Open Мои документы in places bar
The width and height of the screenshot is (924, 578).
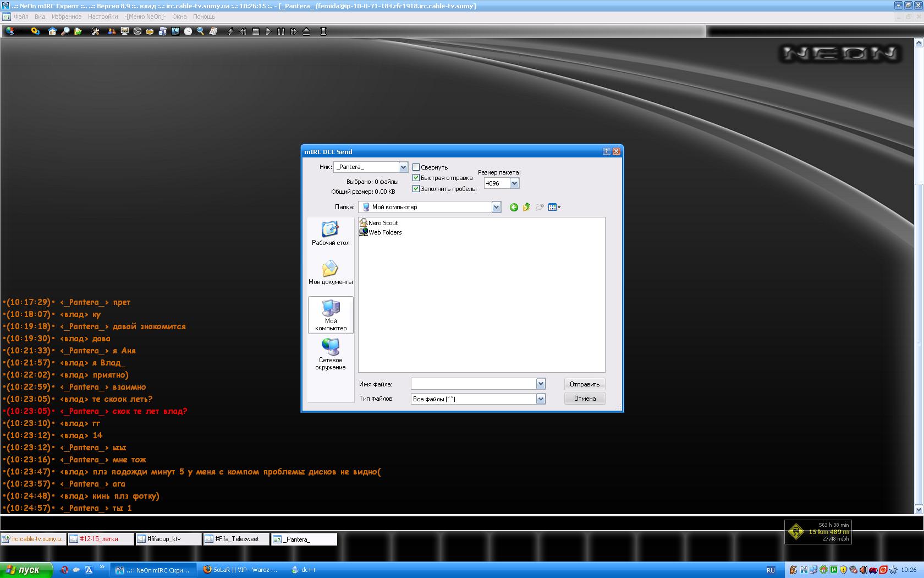click(331, 272)
